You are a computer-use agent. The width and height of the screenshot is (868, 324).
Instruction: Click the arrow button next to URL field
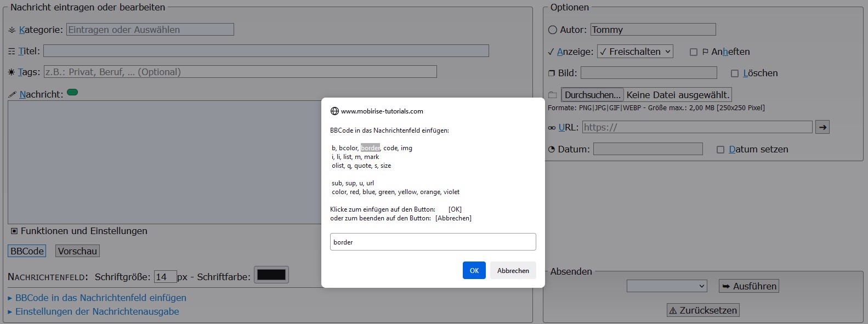(822, 127)
